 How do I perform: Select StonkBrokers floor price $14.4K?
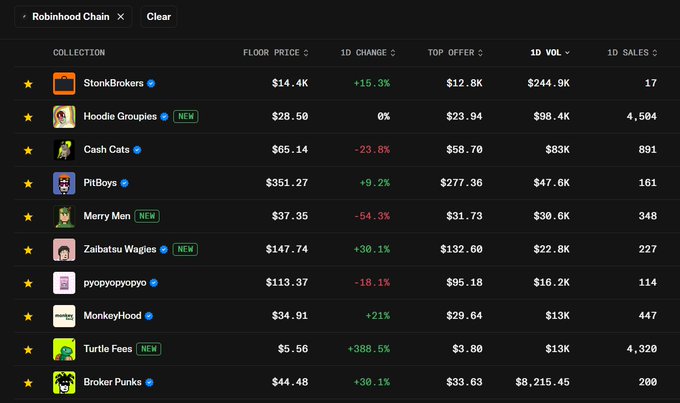[x=290, y=83]
